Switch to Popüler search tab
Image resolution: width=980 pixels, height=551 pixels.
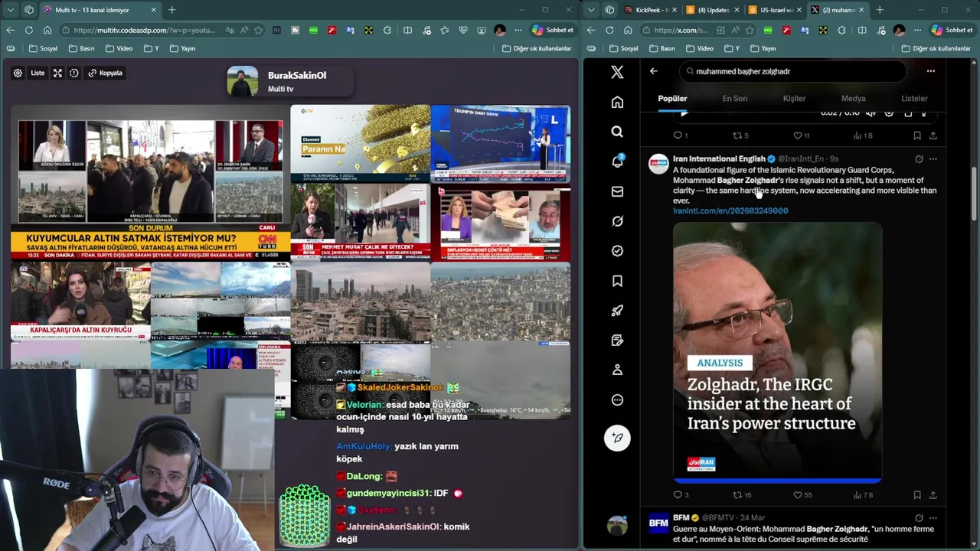673,98
